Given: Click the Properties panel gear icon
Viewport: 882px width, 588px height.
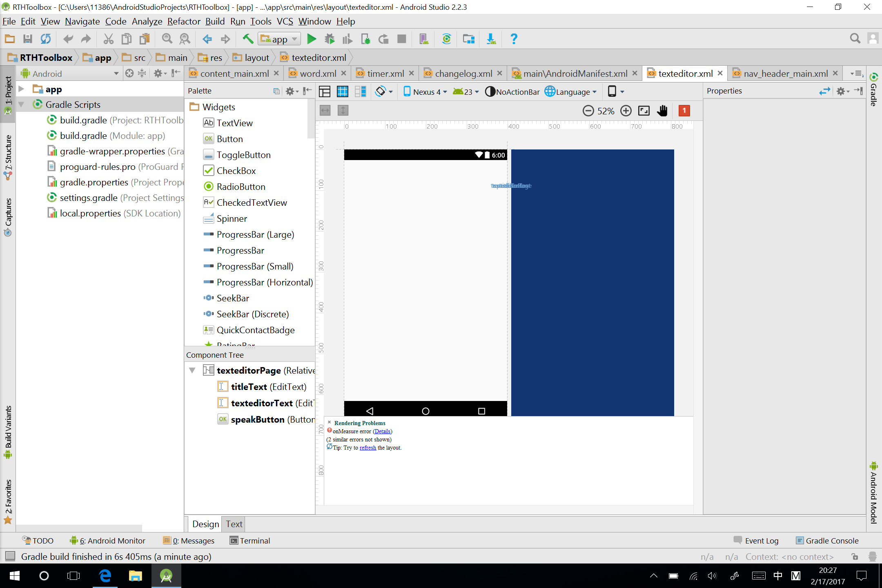Looking at the screenshot, I should coord(842,91).
